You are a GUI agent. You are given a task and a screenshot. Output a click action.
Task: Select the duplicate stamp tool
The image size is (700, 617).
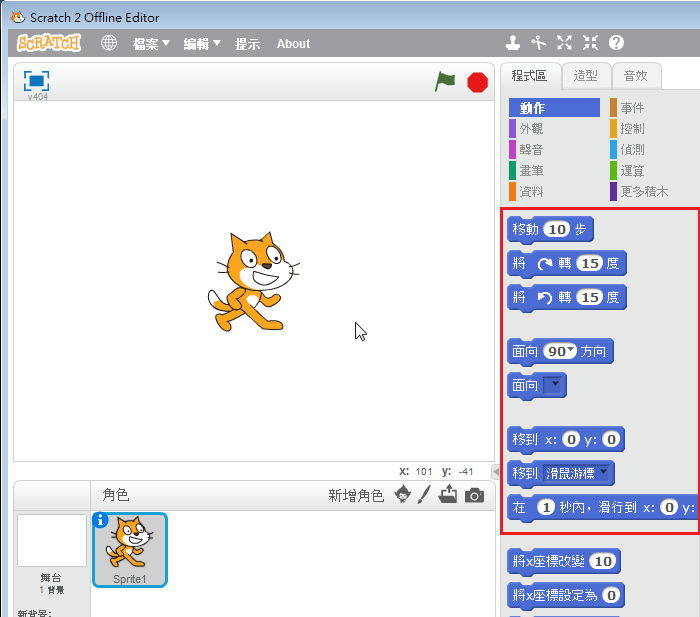(x=513, y=43)
